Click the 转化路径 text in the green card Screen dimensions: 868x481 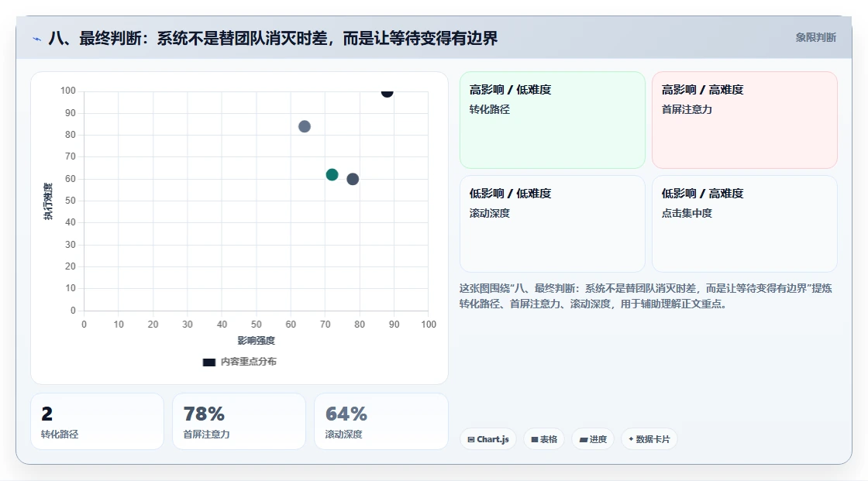pyautogui.click(x=489, y=109)
